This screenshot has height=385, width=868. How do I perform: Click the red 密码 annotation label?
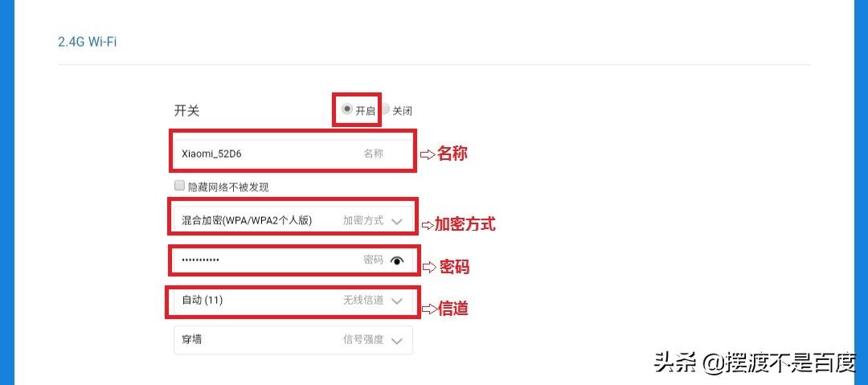[452, 267]
